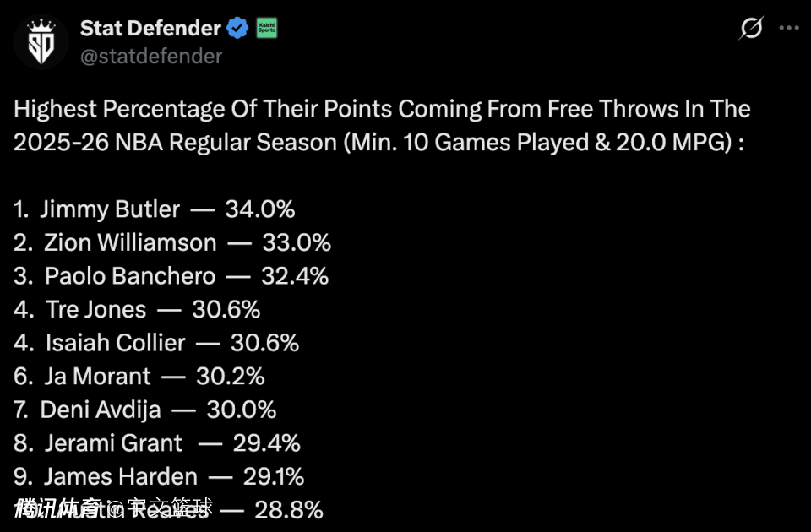811x532 pixels.
Task: Click the Jerami Grant 29.4% entry
Action: [x=157, y=442]
